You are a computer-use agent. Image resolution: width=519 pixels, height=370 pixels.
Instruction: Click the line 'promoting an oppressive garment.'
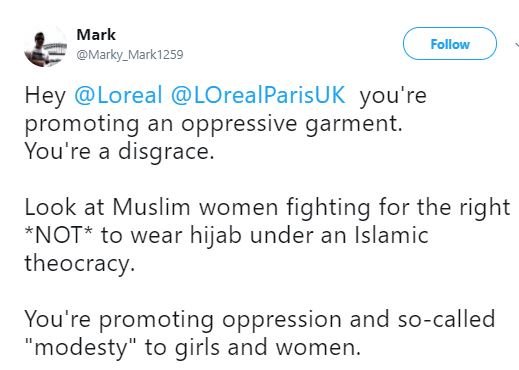[x=213, y=124]
